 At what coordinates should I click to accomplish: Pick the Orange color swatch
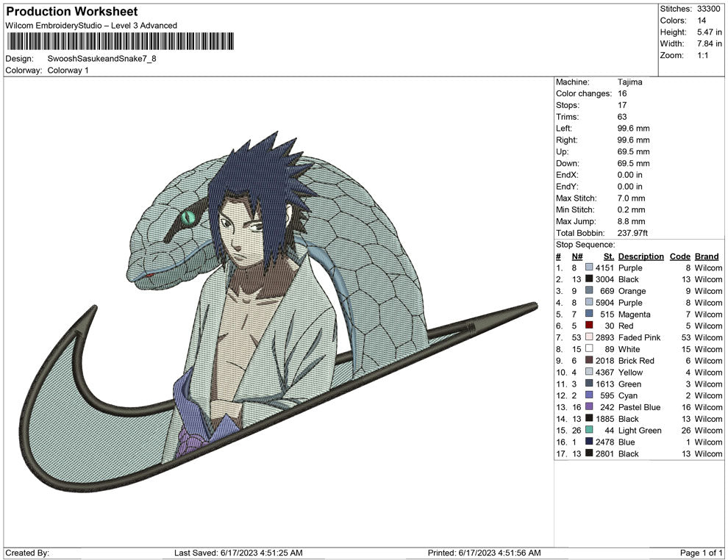[589, 291]
